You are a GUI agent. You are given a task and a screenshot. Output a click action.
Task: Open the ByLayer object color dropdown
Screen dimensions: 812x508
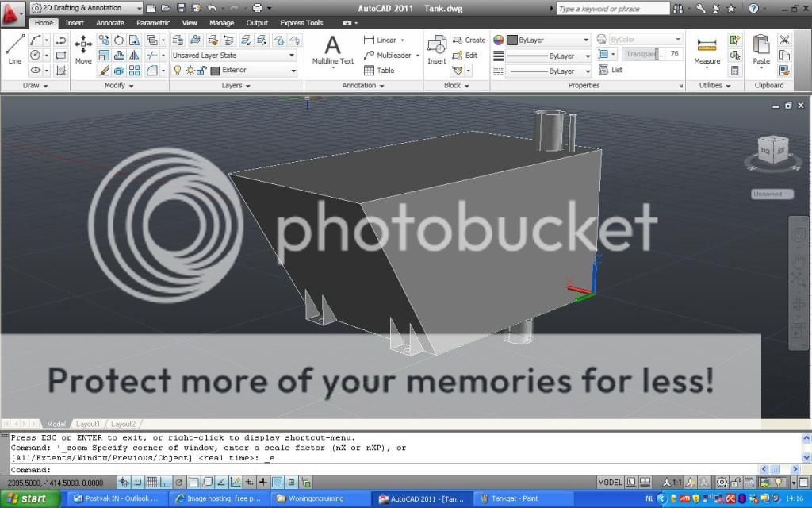point(549,40)
